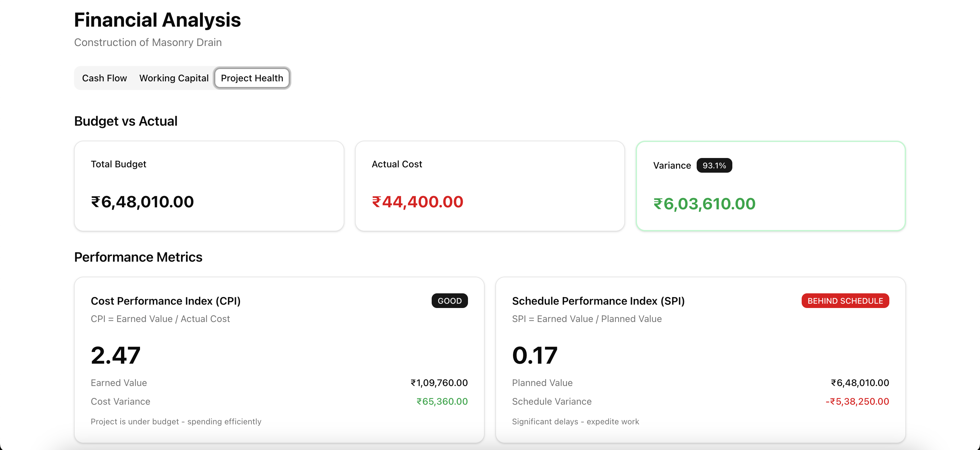Screen dimensions: 980x450
Task: Click the Financial Analysis heading
Action: click(157, 20)
